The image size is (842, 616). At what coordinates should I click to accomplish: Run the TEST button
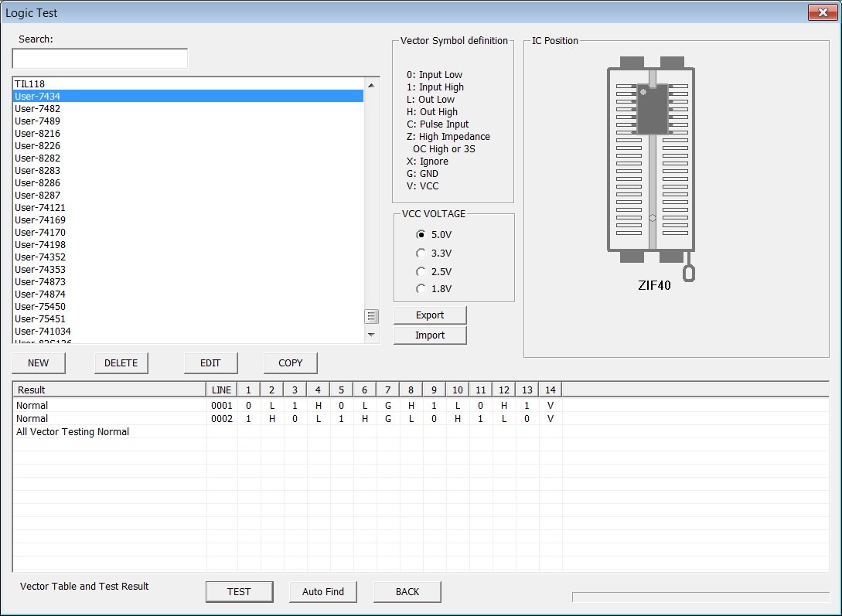click(239, 591)
